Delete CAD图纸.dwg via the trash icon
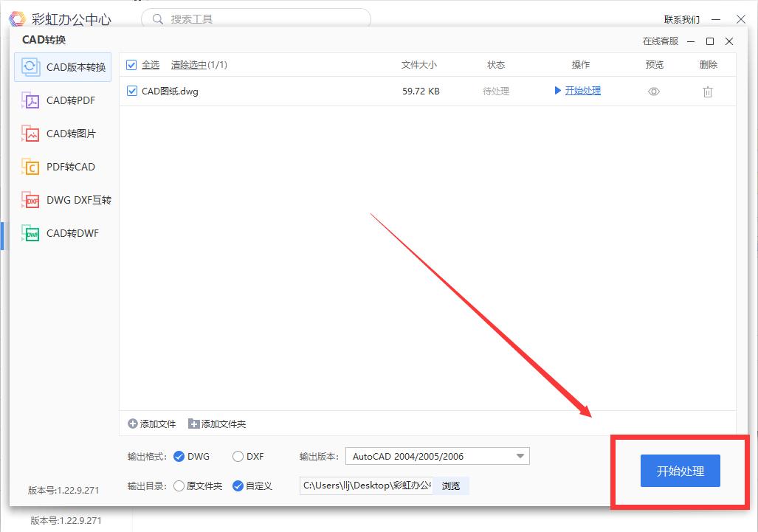 click(x=707, y=91)
